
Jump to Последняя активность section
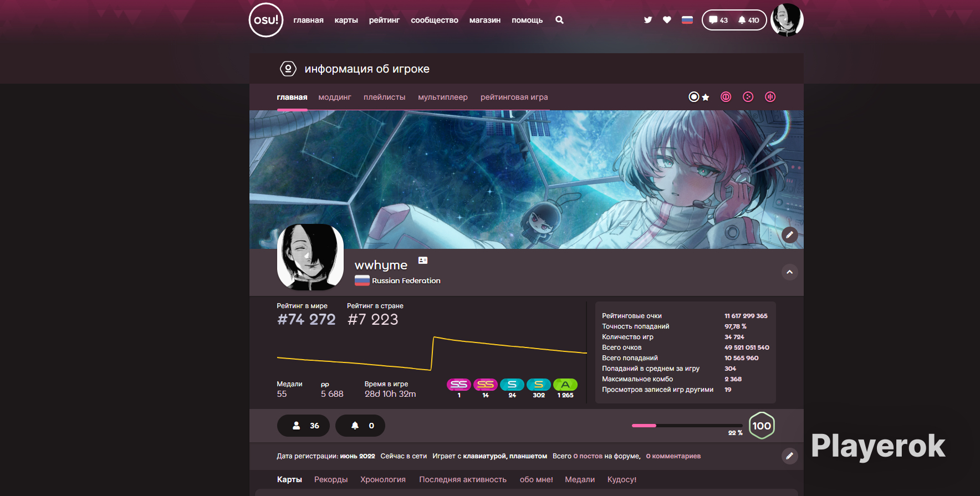pos(463,479)
